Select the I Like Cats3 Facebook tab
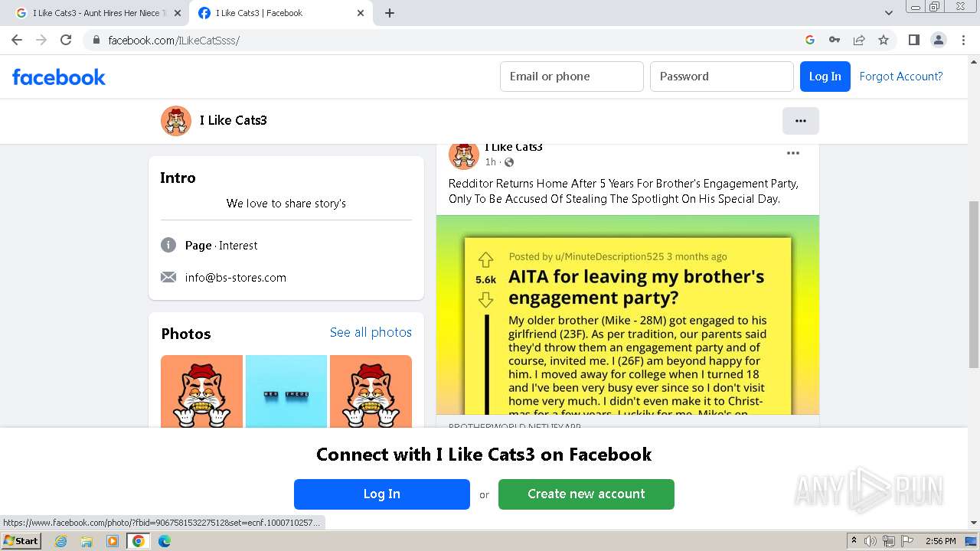 pyautogui.click(x=280, y=13)
